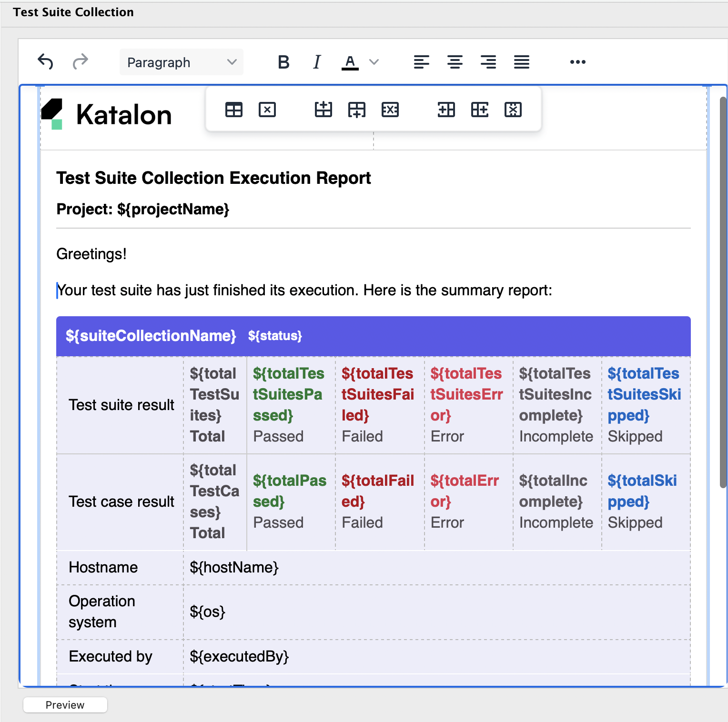Click the 'Greetings!' text
This screenshot has width=728, height=722.
coord(91,254)
